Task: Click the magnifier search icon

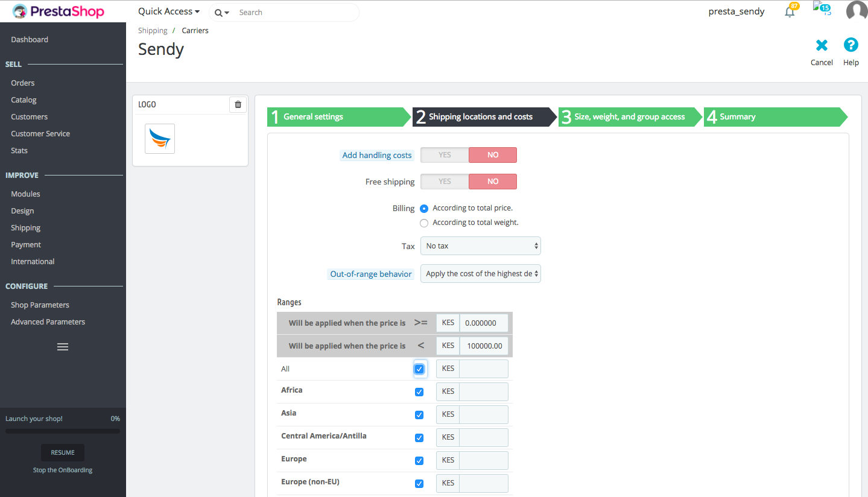Action: [x=218, y=13]
